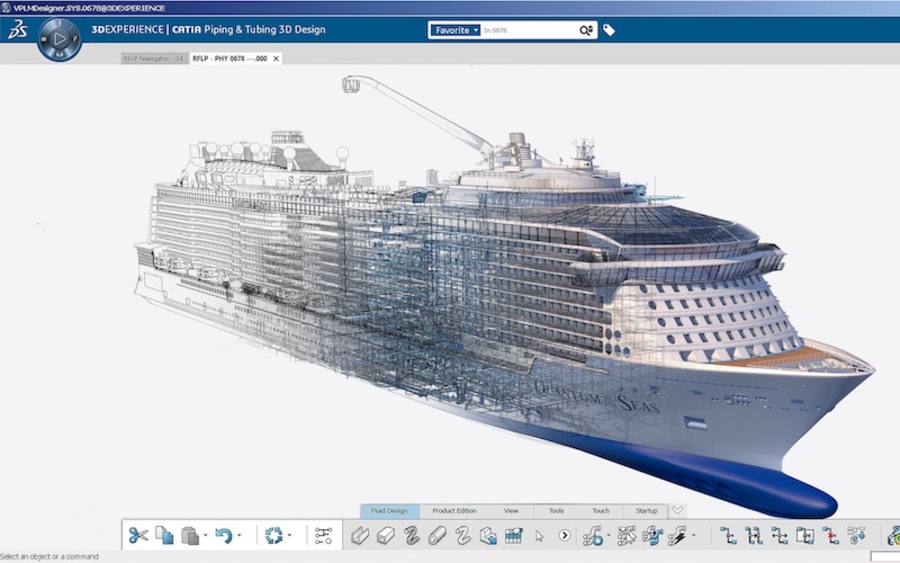Click the piping network star icon
Image resolution: width=900 pixels, height=563 pixels.
626,536
